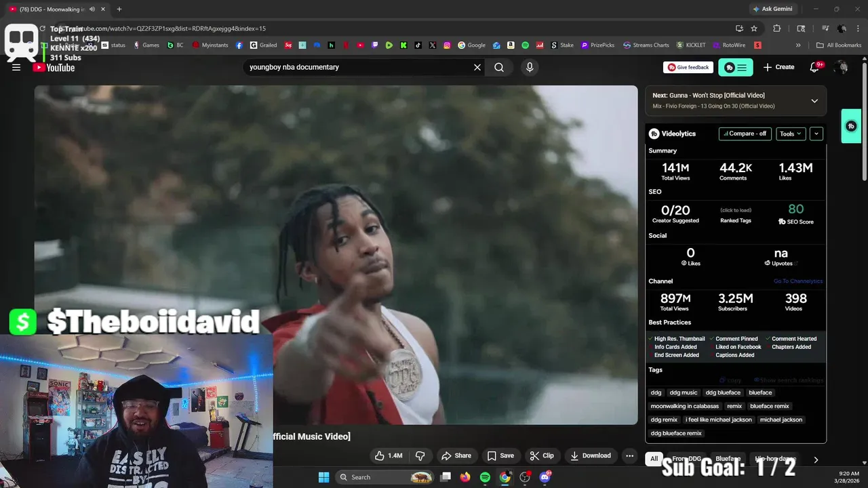Click Ask Gemini in Chrome

pos(772,9)
